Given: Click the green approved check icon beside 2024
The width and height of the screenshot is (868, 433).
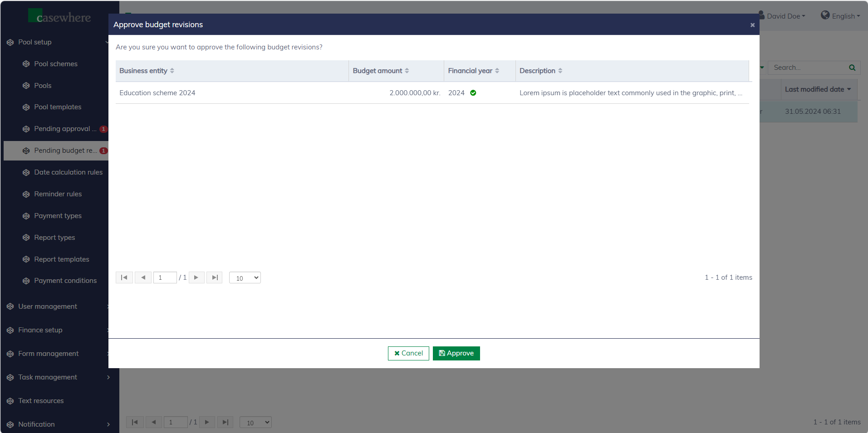Looking at the screenshot, I should point(473,93).
